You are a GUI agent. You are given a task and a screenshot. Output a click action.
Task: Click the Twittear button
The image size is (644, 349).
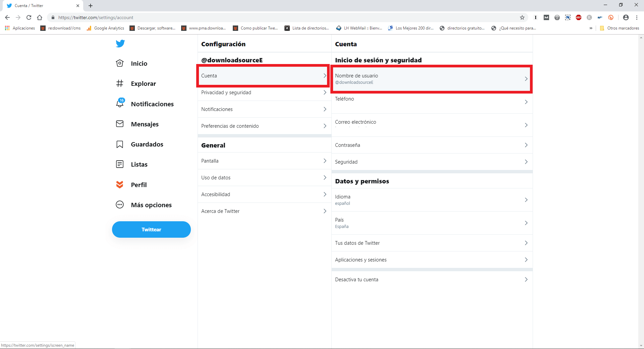[x=151, y=230]
